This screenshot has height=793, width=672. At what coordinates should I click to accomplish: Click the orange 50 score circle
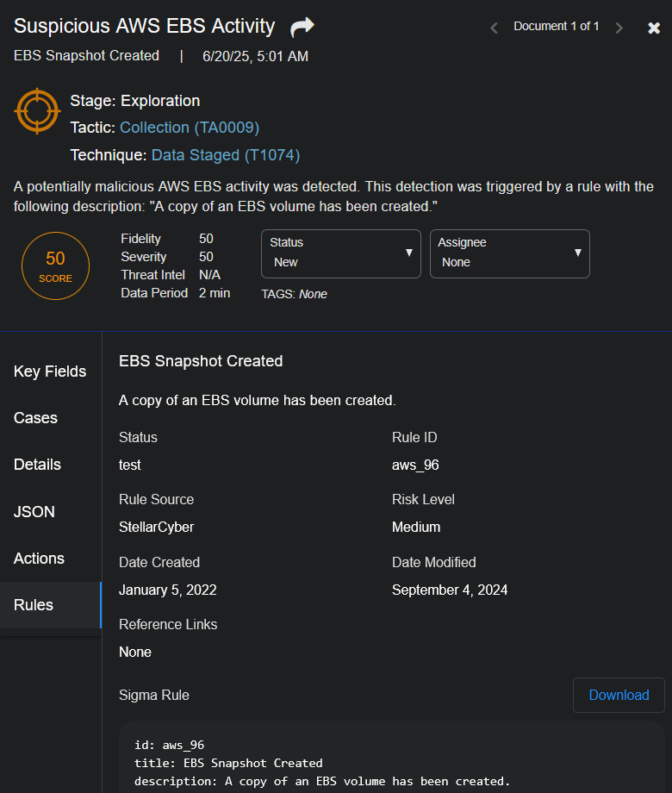point(55,265)
